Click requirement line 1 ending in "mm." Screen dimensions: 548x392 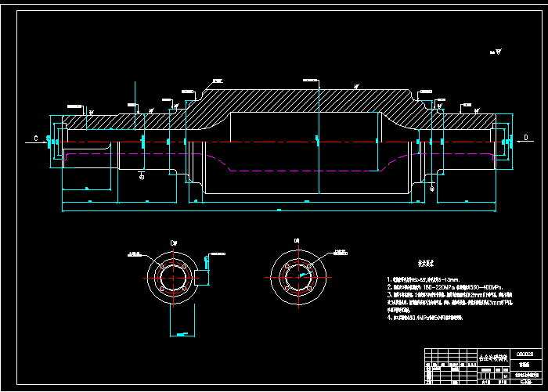tap(424, 279)
